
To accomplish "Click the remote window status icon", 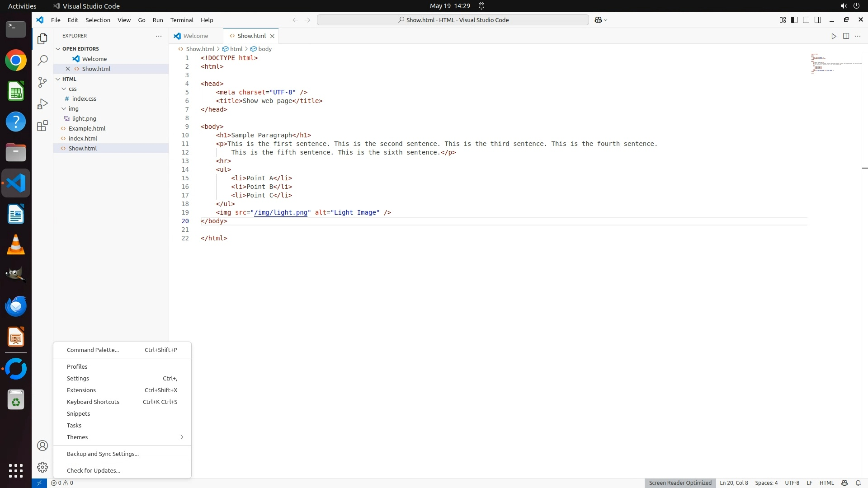I will click(x=39, y=483).
